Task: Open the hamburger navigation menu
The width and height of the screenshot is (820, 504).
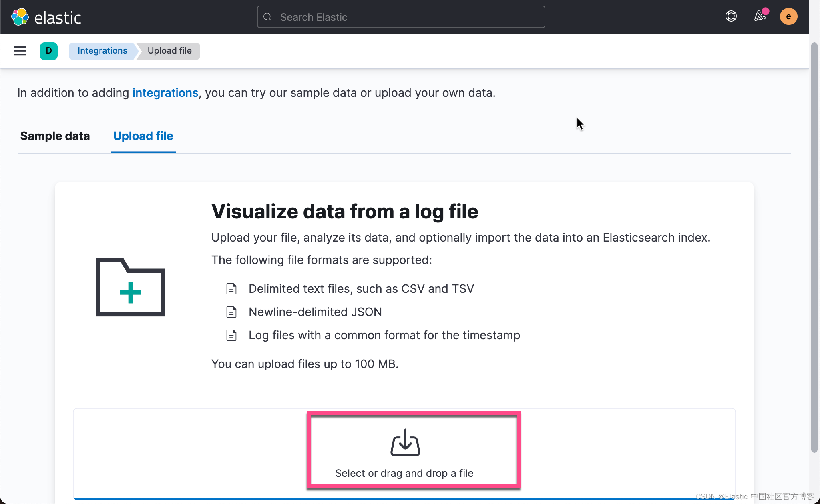Action: point(20,51)
